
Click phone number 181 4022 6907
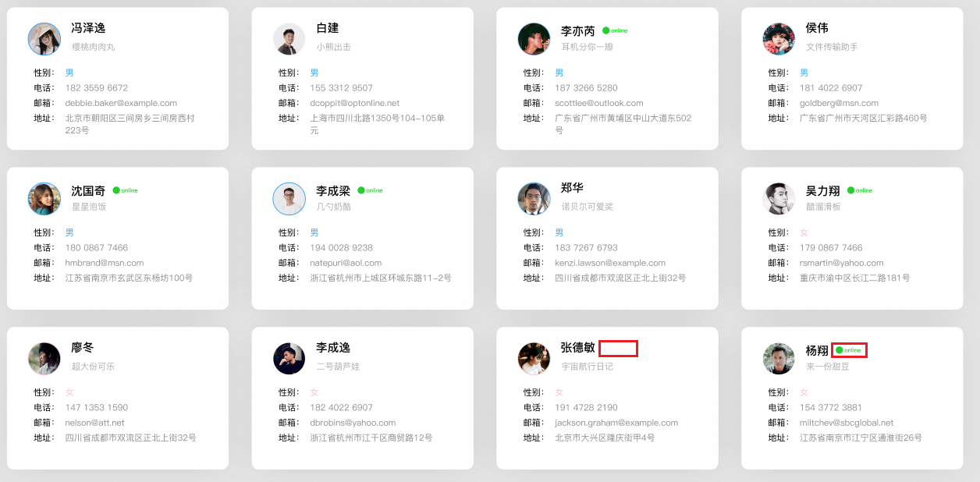(831, 88)
